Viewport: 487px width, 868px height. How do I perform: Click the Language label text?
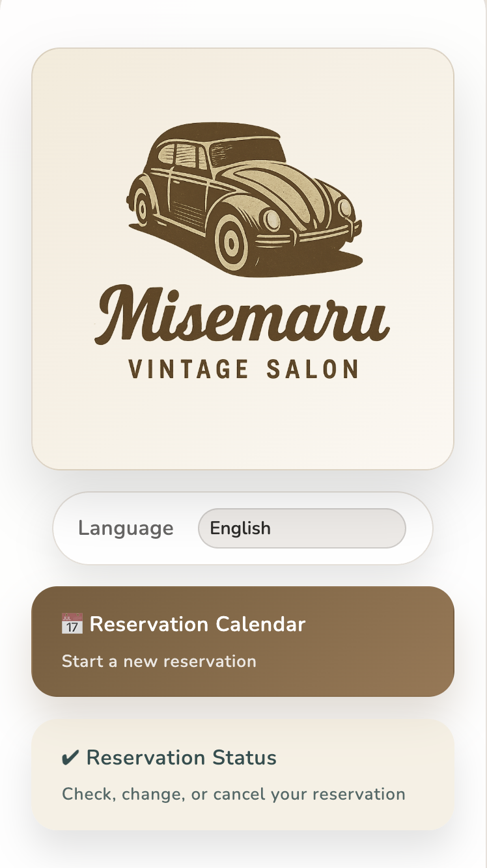(126, 528)
